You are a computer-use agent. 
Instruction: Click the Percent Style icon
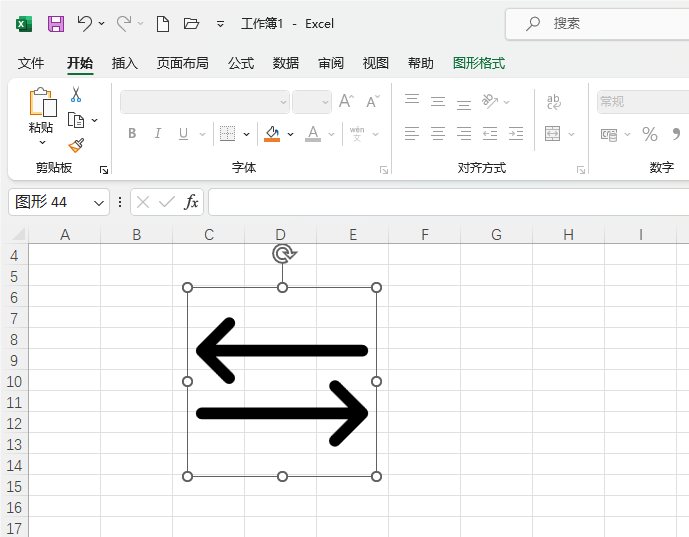(650, 134)
